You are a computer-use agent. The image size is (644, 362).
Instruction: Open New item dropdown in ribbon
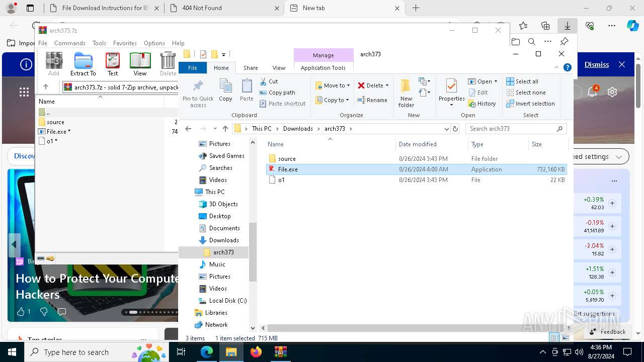tap(424, 81)
